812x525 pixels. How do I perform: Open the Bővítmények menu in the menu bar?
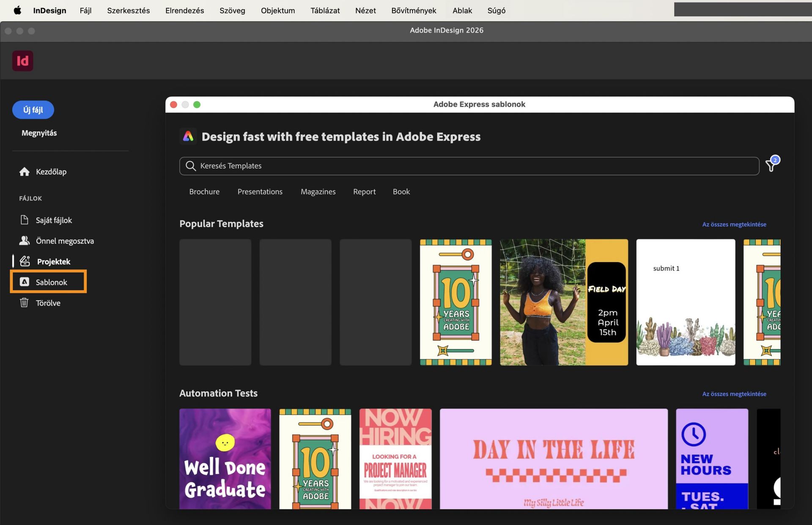[x=414, y=10]
